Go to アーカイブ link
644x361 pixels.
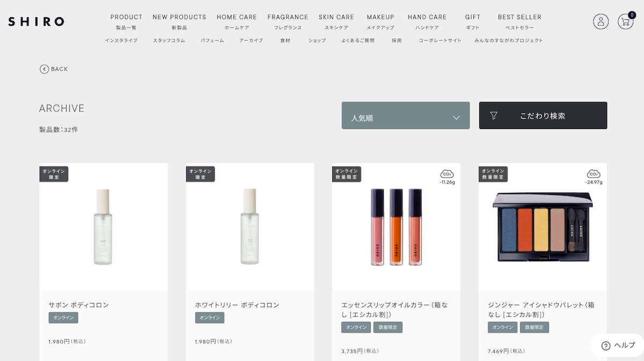click(251, 40)
